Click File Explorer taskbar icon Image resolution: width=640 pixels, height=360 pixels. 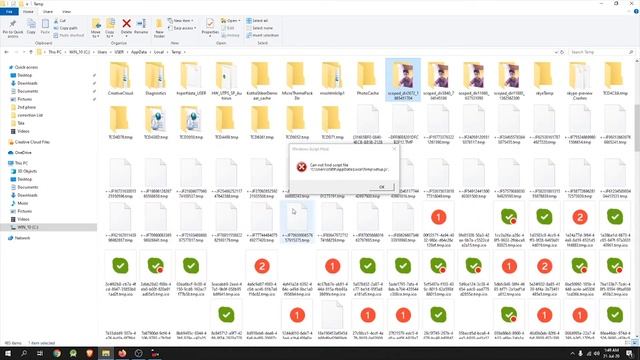106,353
